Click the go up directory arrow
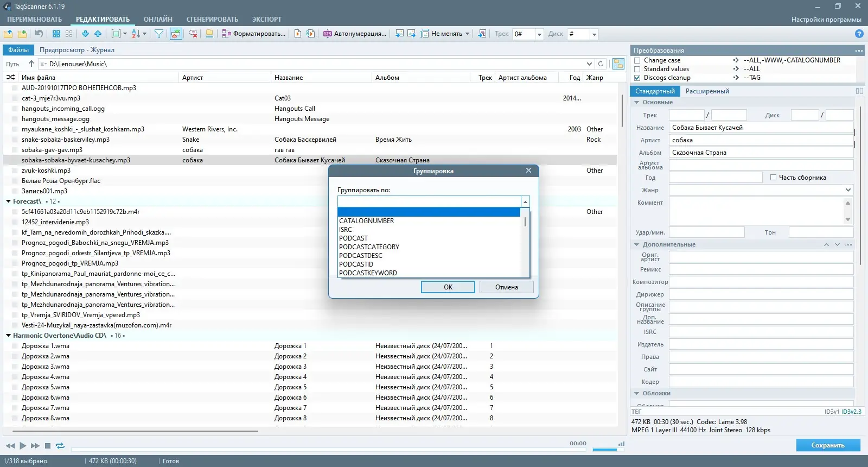 click(x=31, y=64)
